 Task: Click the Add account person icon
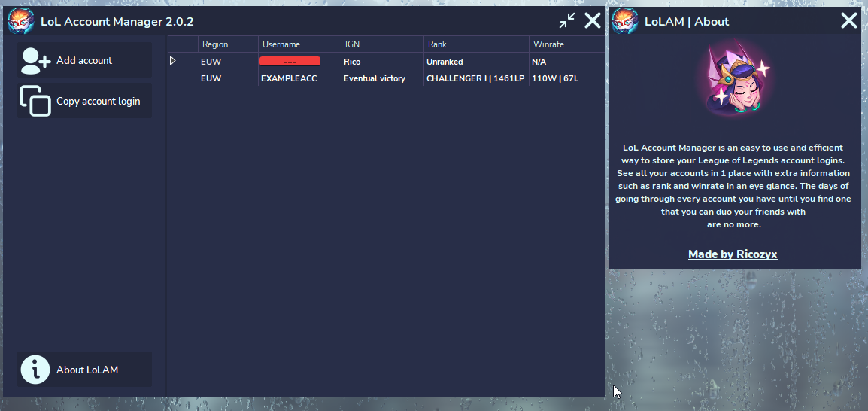[35, 60]
